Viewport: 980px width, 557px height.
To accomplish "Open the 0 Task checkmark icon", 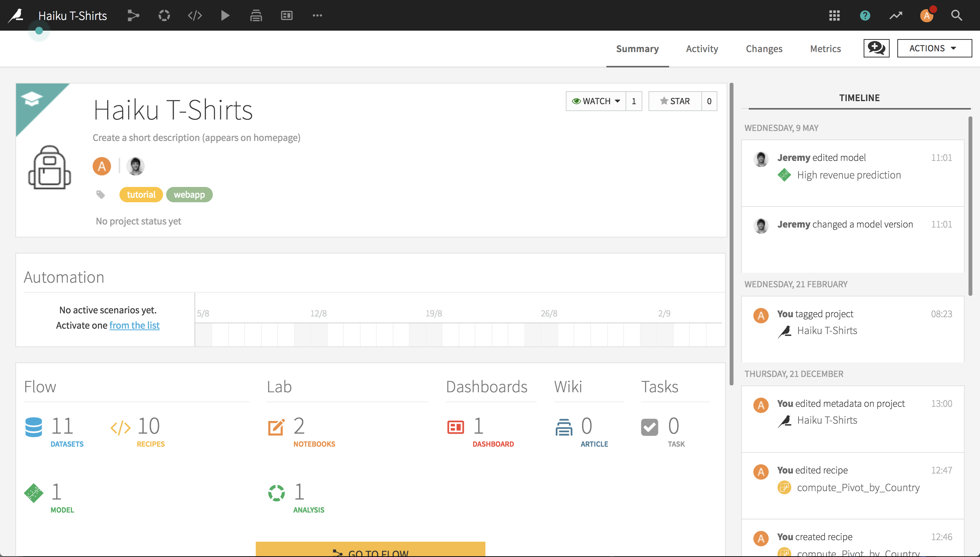I will [x=650, y=427].
